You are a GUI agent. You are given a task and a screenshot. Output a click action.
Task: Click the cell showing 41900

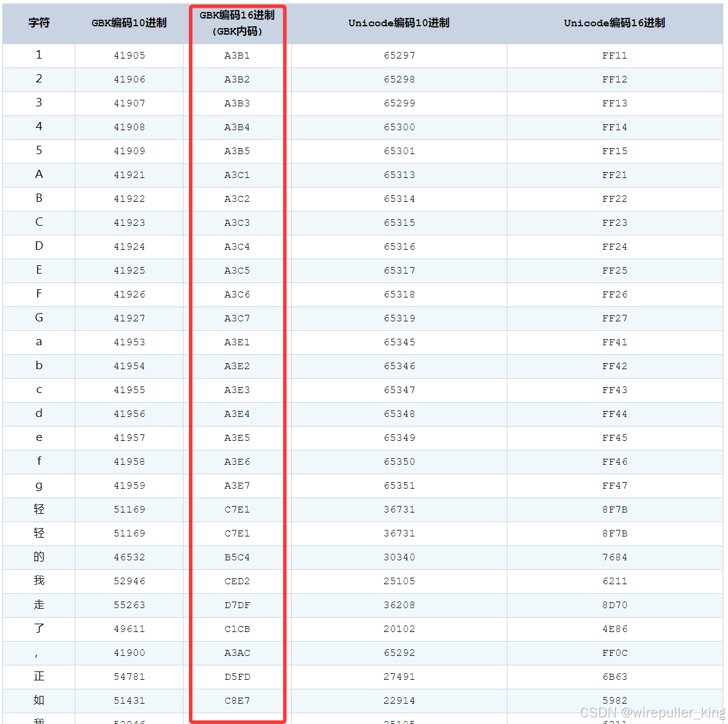[x=129, y=653]
